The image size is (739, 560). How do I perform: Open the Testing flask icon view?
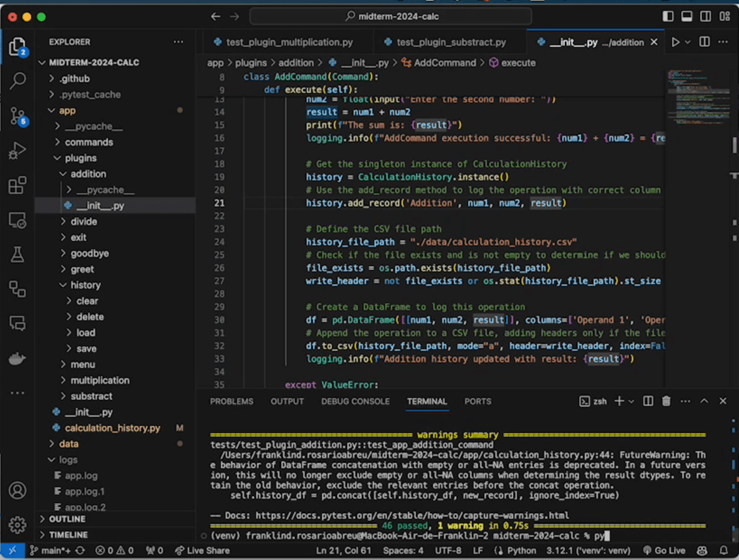(x=17, y=254)
